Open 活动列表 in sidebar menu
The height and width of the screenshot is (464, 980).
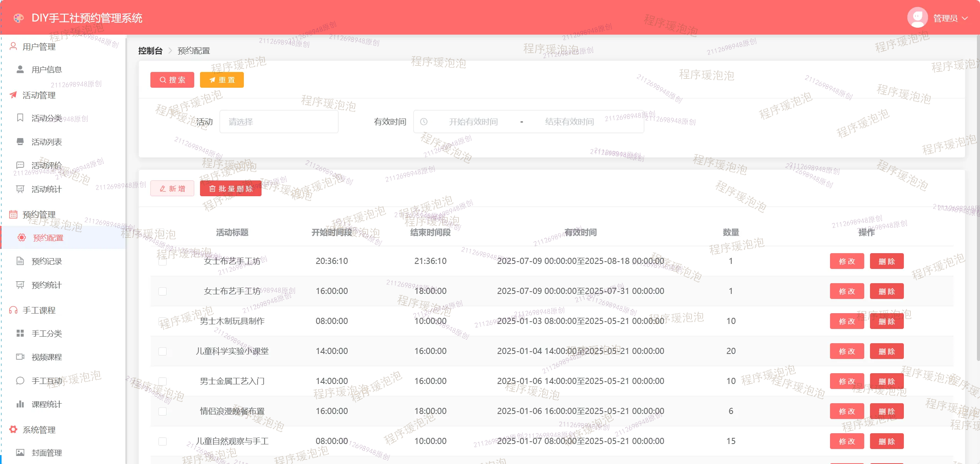(47, 142)
